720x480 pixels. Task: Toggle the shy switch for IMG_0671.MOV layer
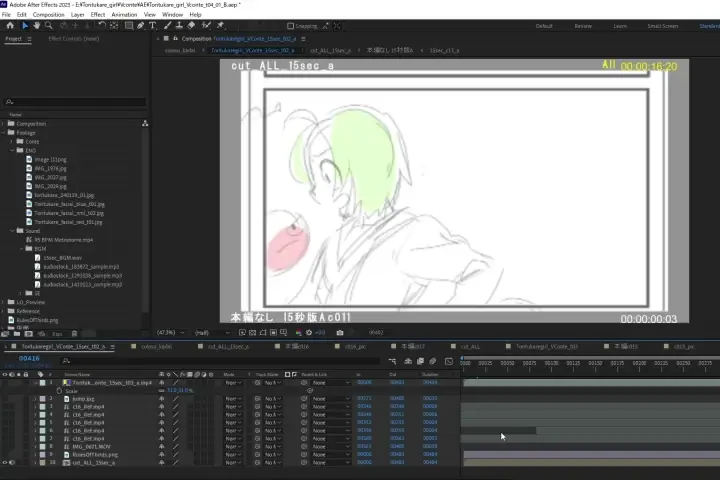[x=162, y=446]
